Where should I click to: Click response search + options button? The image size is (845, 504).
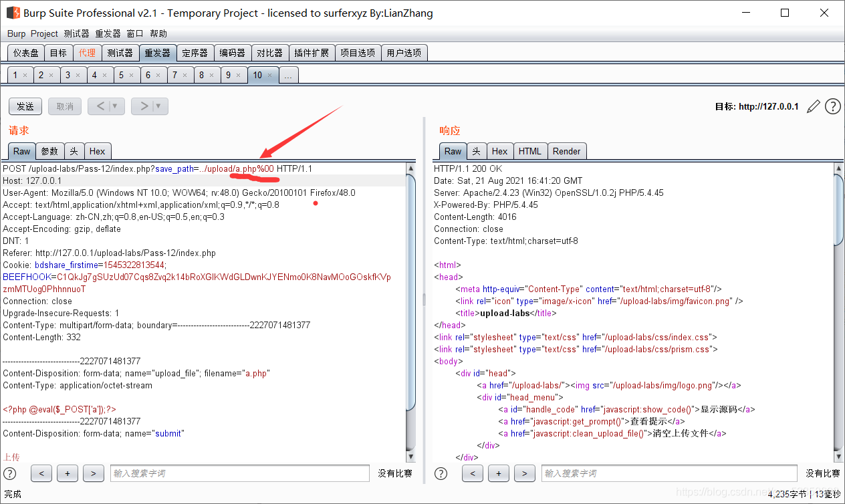tap(498, 473)
